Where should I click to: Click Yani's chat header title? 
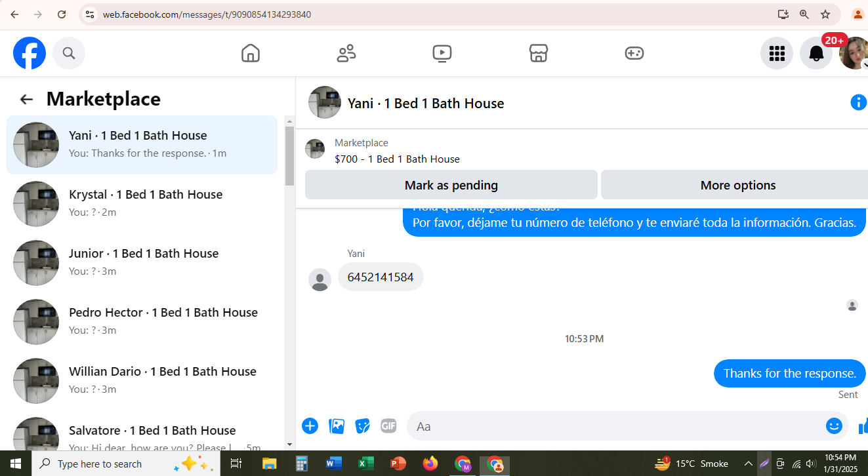(426, 103)
